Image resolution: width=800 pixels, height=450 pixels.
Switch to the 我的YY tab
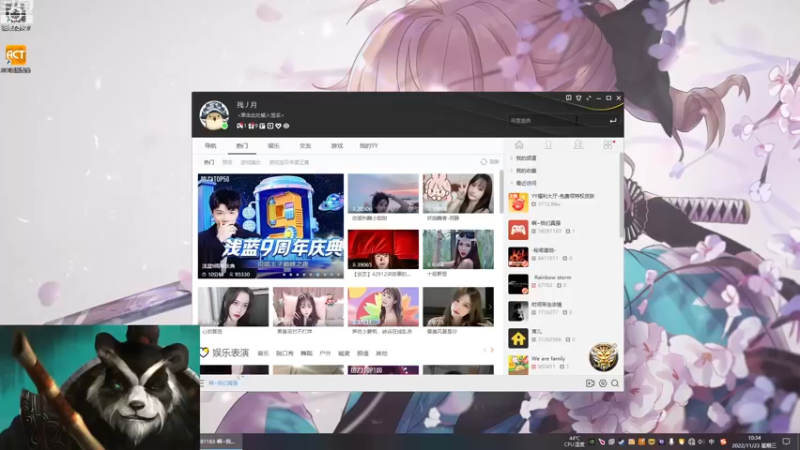pos(368,146)
